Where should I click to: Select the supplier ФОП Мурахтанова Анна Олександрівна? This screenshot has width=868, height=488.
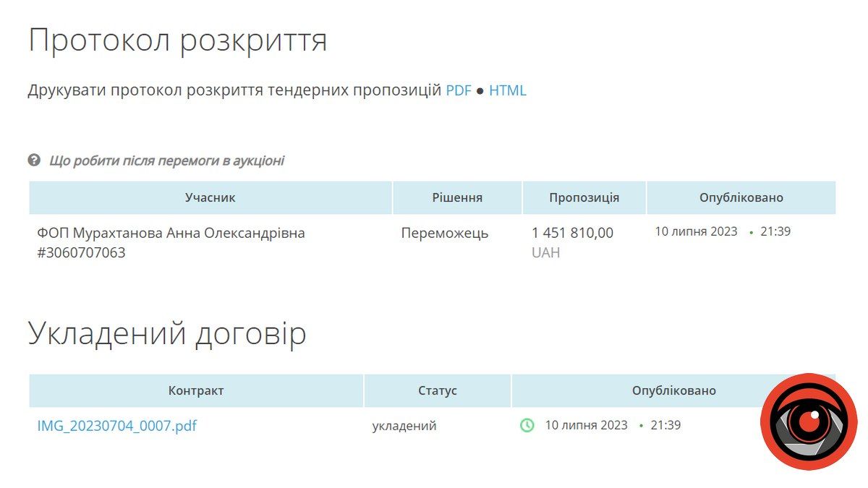(172, 234)
